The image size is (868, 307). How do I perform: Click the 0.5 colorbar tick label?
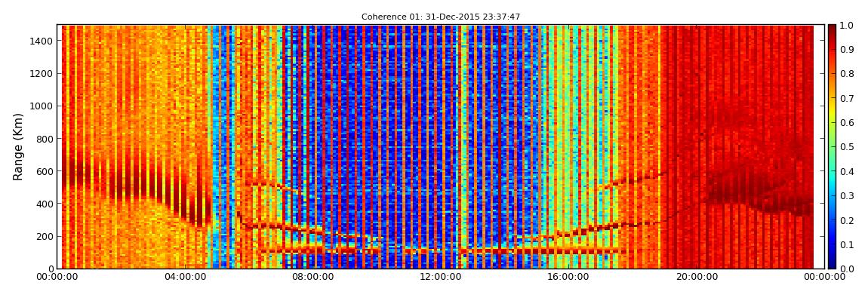(848, 147)
